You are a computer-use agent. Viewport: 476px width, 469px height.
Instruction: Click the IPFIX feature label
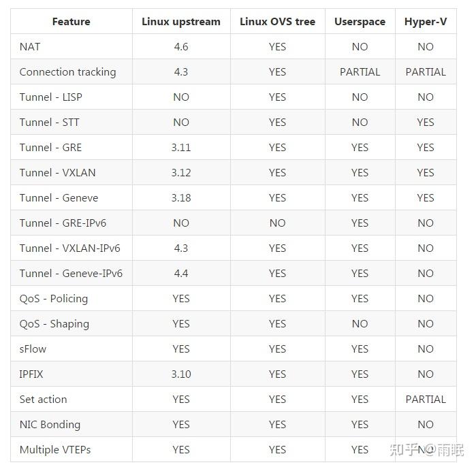(31, 374)
